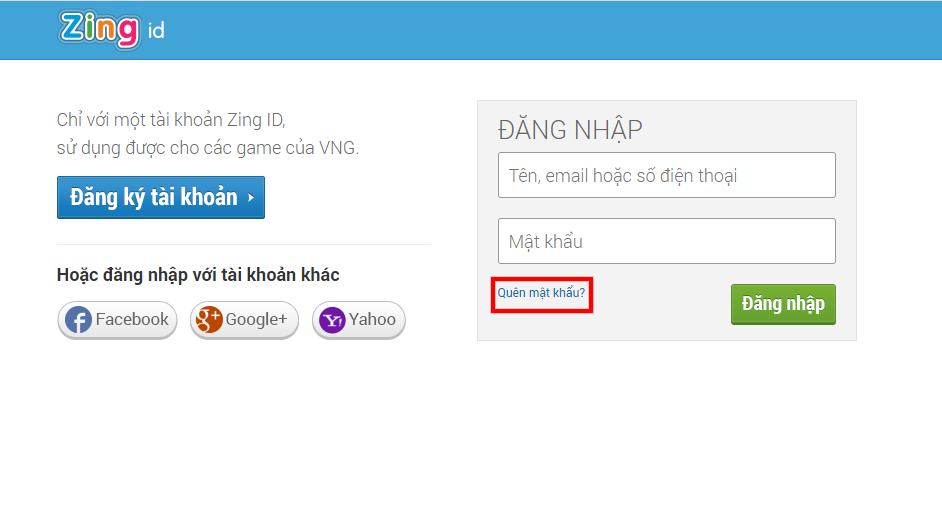
Task: Focus the Tên, email hoặc số điện thoại field
Action: [667, 175]
